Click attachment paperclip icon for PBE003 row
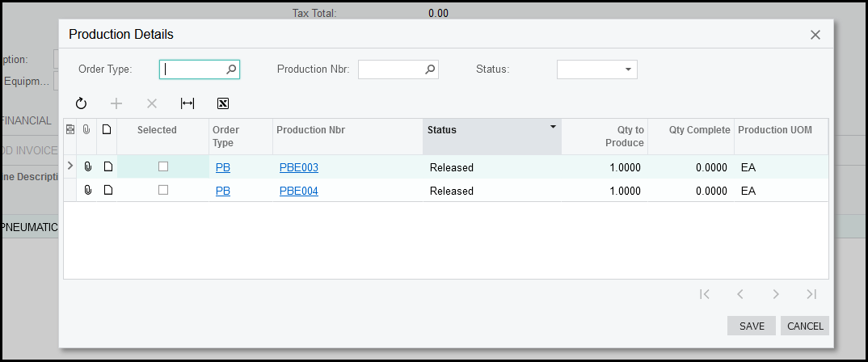Viewport: 868px width, 362px height. click(x=87, y=167)
